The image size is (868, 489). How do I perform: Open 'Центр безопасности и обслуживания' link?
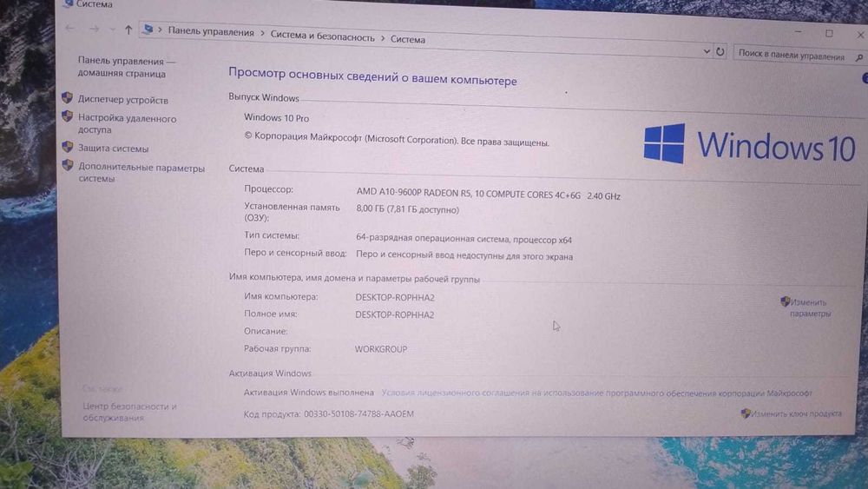(x=129, y=412)
